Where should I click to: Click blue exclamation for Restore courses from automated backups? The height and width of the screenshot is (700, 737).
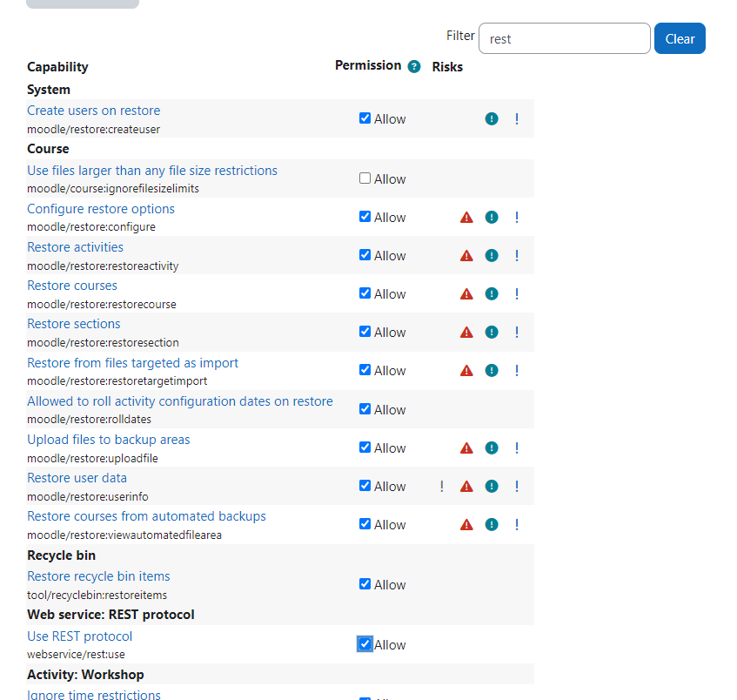point(517,524)
